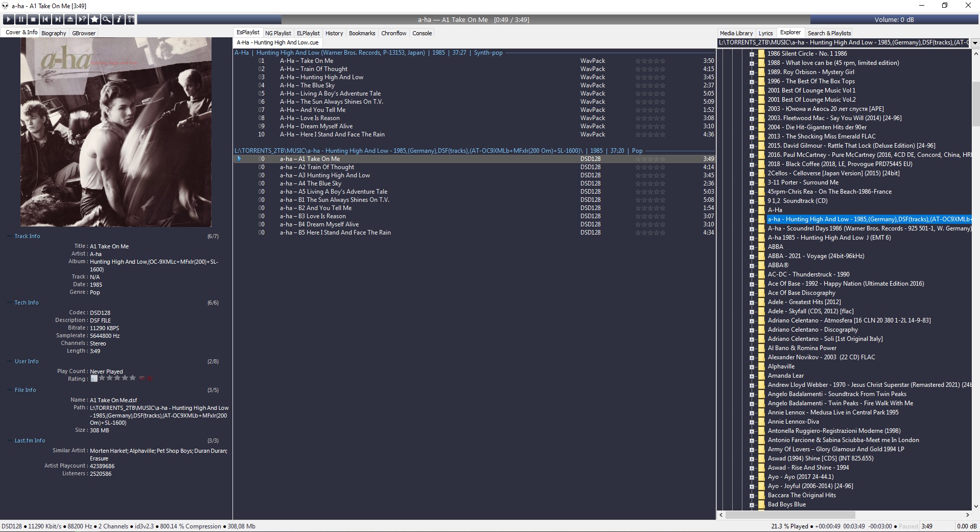Toggle the red heart love icon by Rating
The image size is (980, 532).
click(x=142, y=379)
